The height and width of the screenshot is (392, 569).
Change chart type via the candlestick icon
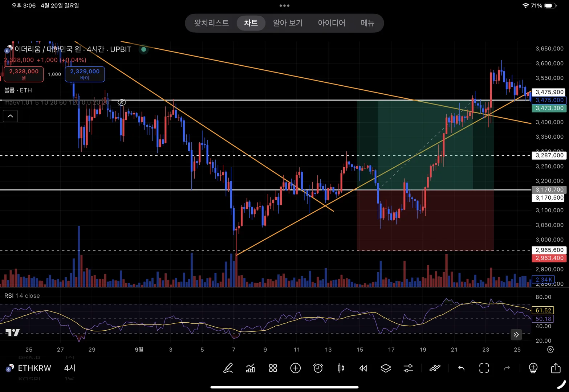[341, 368]
